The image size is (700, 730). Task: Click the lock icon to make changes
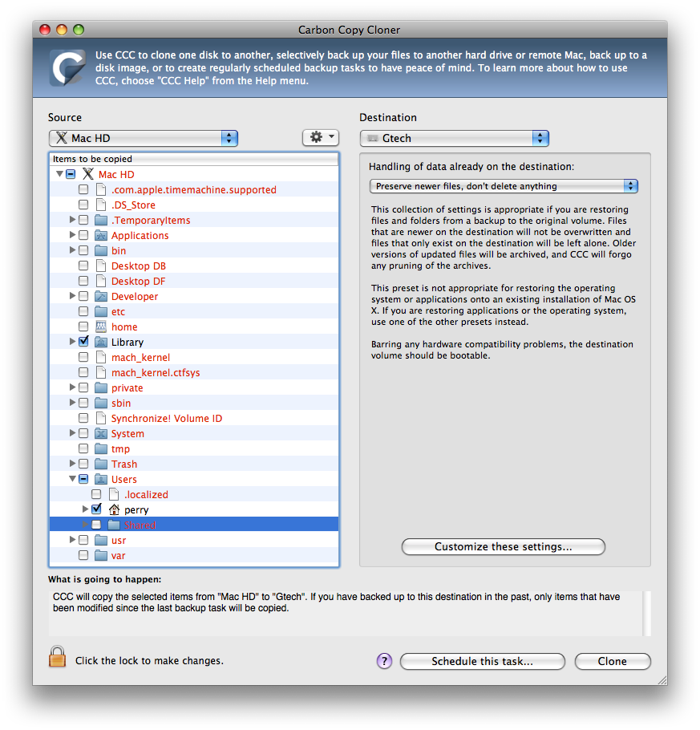coord(57,657)
